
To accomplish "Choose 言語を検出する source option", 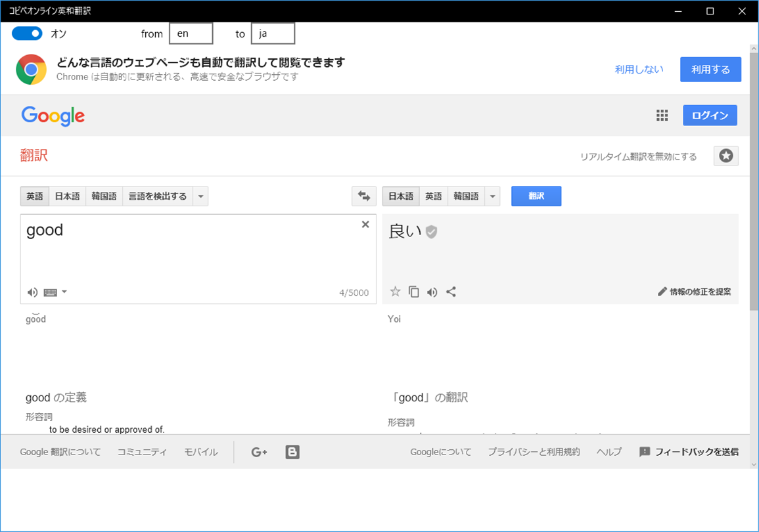I will pyautogui.click(x=157, y=196).
